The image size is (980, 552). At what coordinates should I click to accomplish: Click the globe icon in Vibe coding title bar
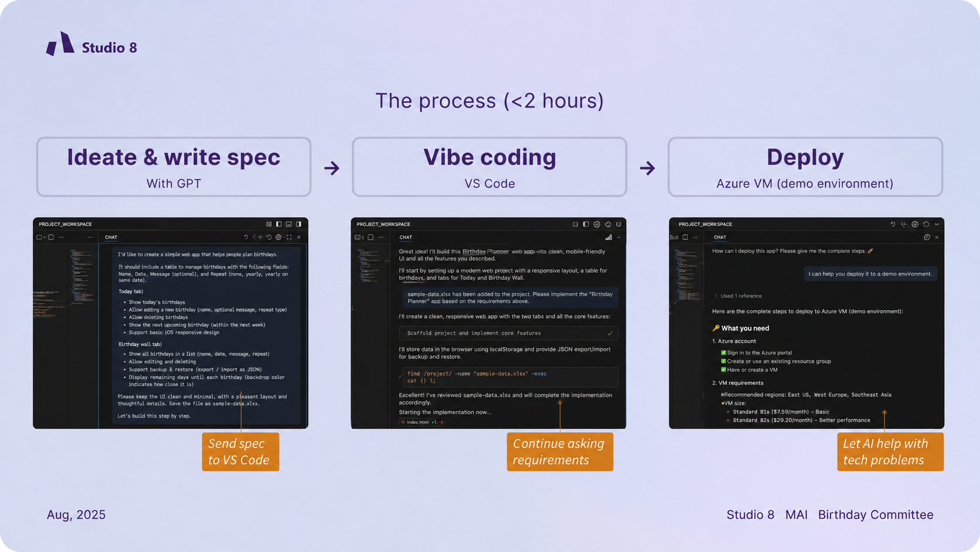coord(597,224)
